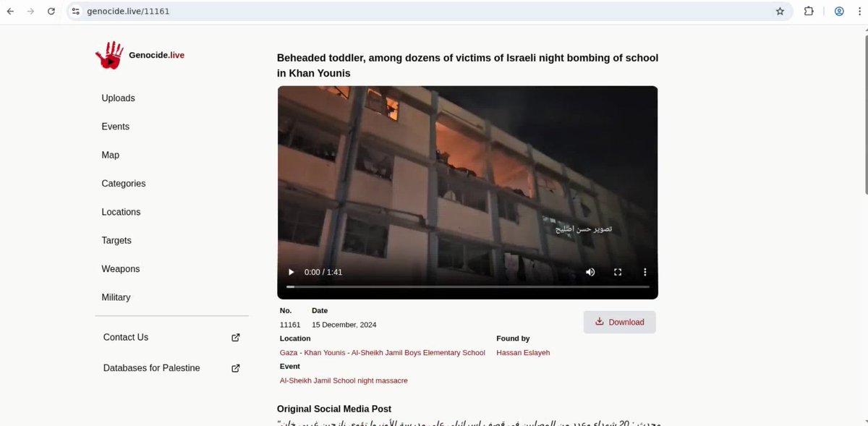View site information icon in address bar
The width and height of the screenshot is (868, 426).
click(x=76, y=12)
